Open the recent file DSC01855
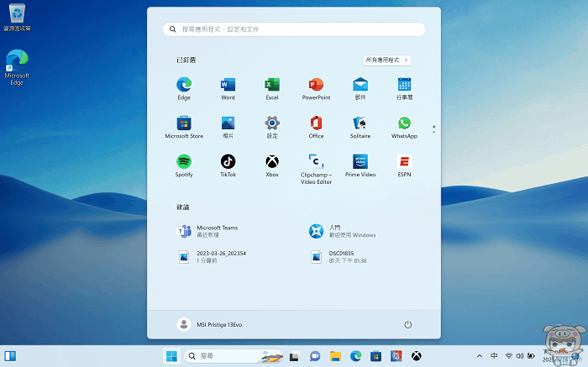 coord(338,257)
